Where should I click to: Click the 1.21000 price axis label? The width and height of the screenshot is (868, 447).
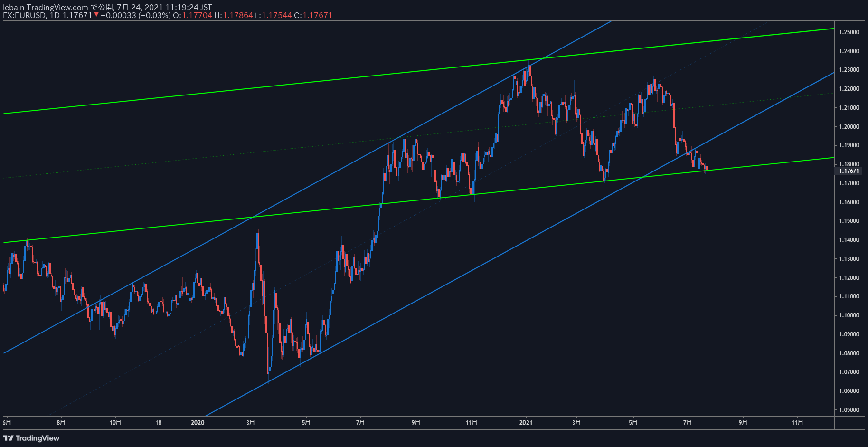[849, 108]
